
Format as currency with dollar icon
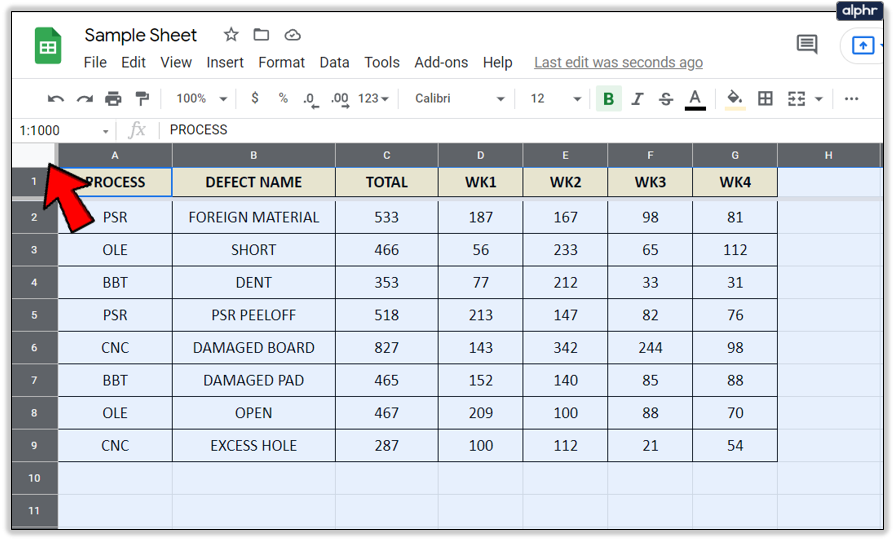(x=255, y=99)
